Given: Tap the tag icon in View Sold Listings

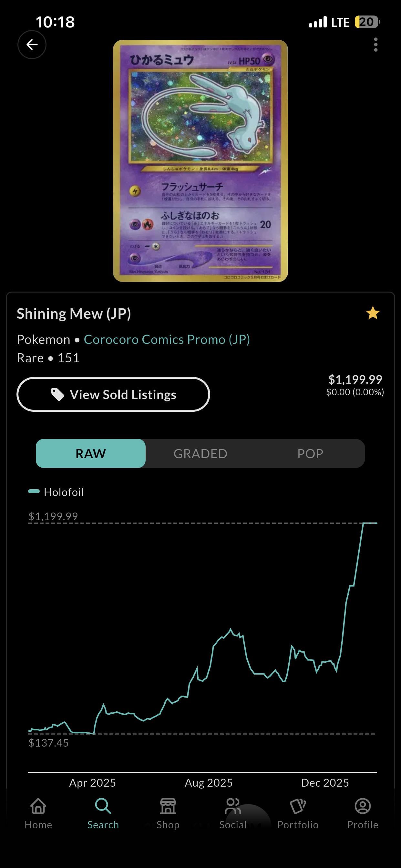Looking at the screenshot, I should pos(57,395).
